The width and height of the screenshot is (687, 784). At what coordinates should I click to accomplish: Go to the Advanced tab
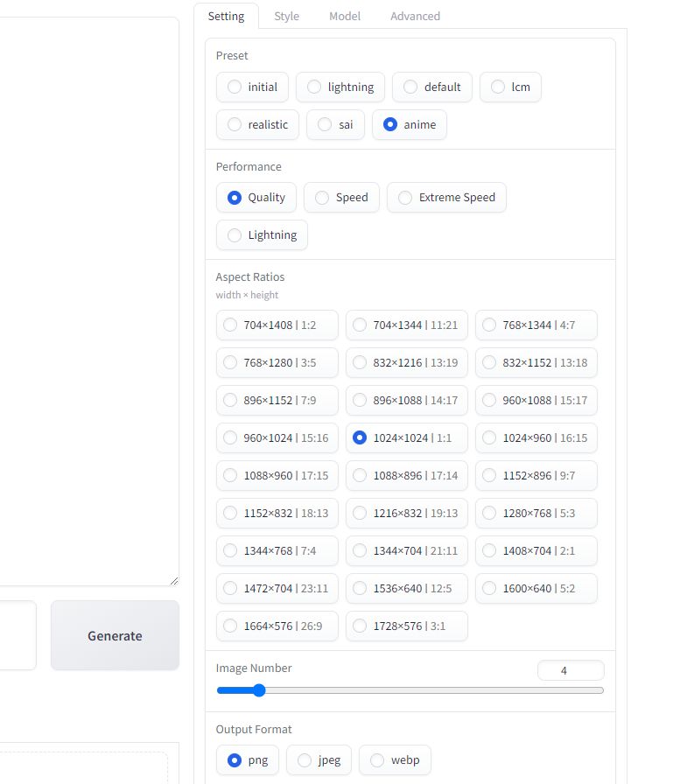(415, 16)
